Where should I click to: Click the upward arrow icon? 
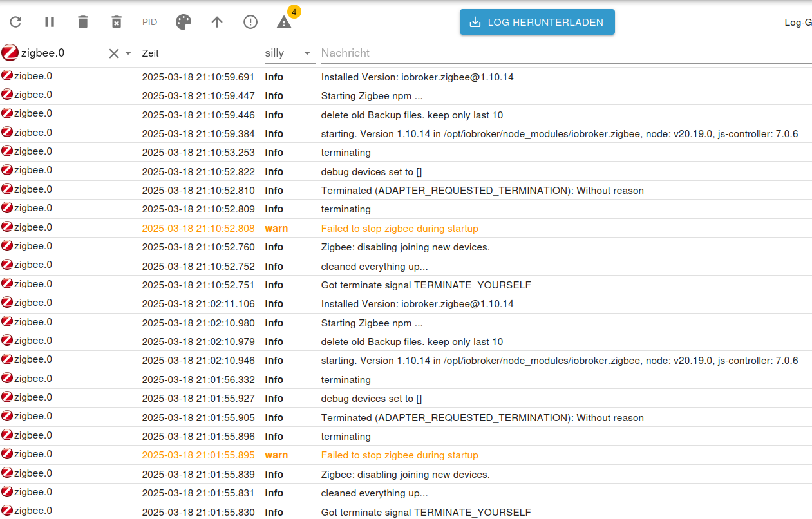click(x=217, y=22)
